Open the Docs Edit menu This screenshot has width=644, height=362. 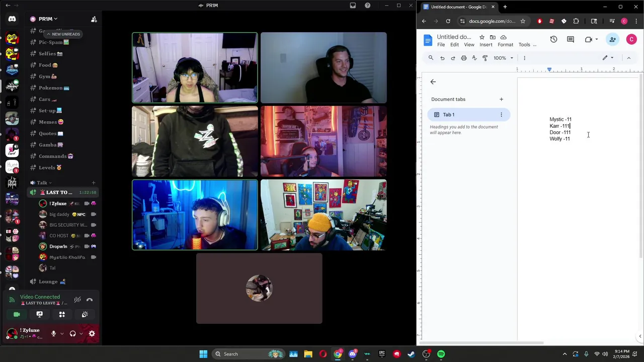point(454,45)
